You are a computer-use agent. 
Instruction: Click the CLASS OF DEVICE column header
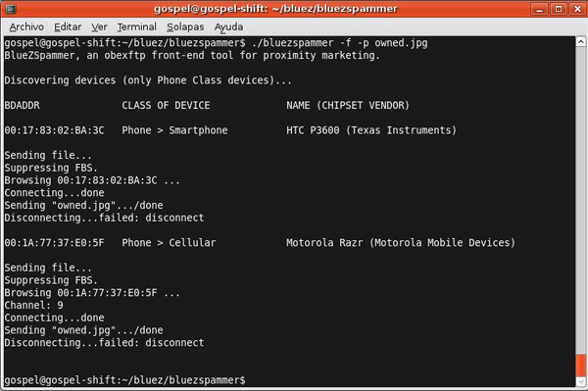(166, 105)
